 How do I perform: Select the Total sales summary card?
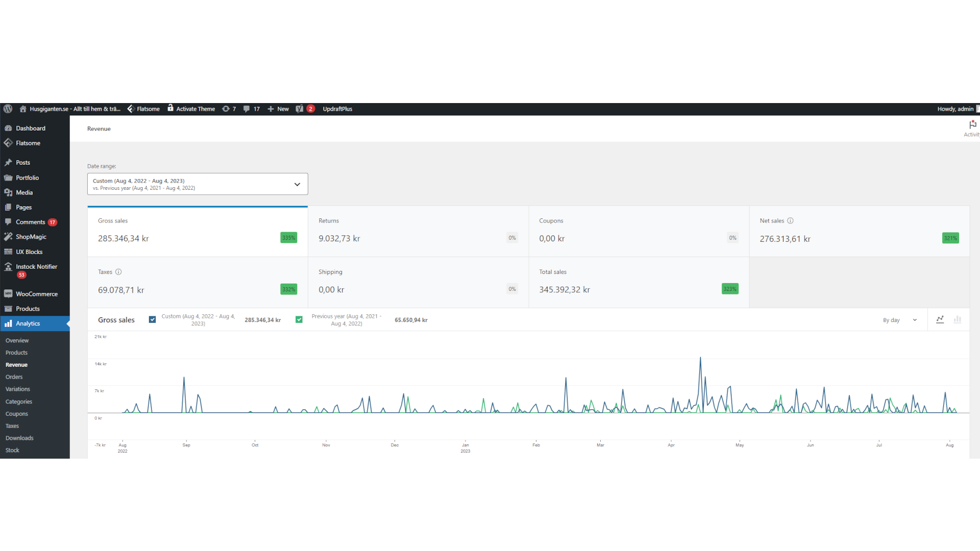[639, 282]
